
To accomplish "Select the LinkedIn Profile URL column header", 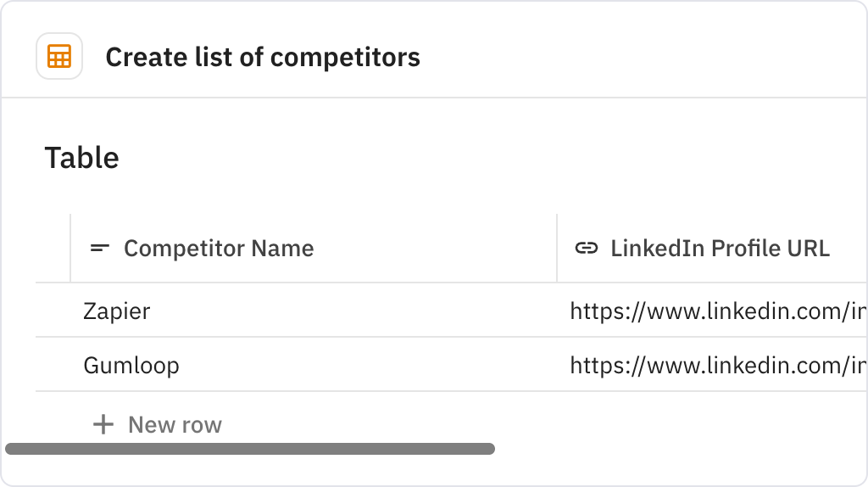I will (720, 249).
